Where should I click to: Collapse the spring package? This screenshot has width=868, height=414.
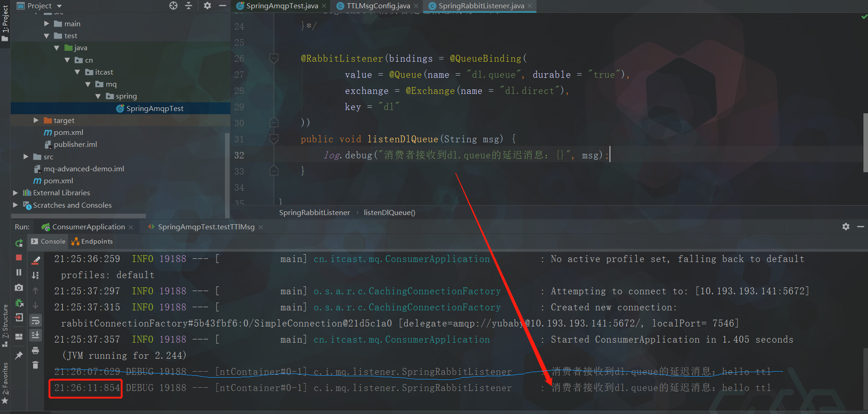coord(98,96)
